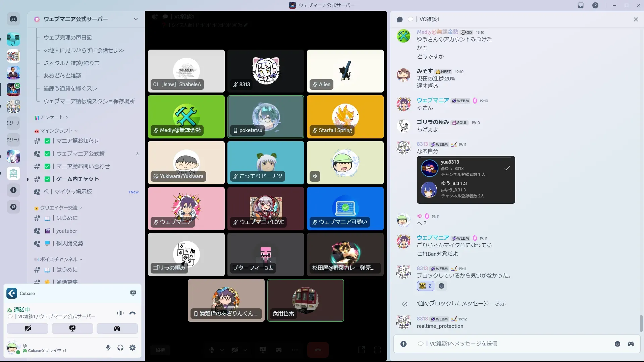Image resolution: width=644 pixels, height=362 pixels.
Task: Collapse the クリエイター交流 category
Action: pyautogui.click(x=59, y=208)
